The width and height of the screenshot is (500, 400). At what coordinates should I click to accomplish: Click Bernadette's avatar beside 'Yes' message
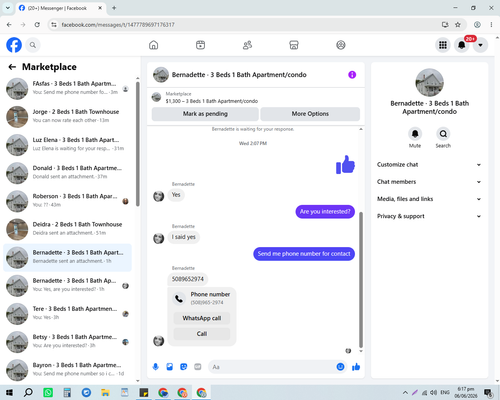coord(158,196)
